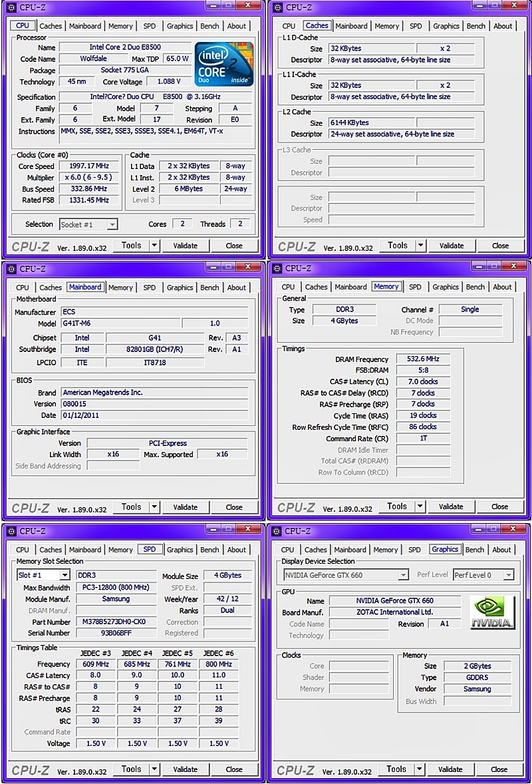This screenshot has width=532, height=784.
Task: Expand the Tools dropdown arrow in the Graphics tab window
Action: 419,769
